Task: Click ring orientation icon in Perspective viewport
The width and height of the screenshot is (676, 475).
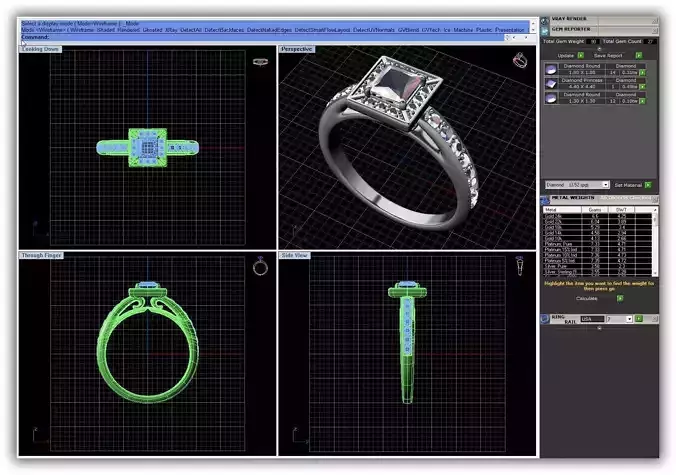Action: 520,60
